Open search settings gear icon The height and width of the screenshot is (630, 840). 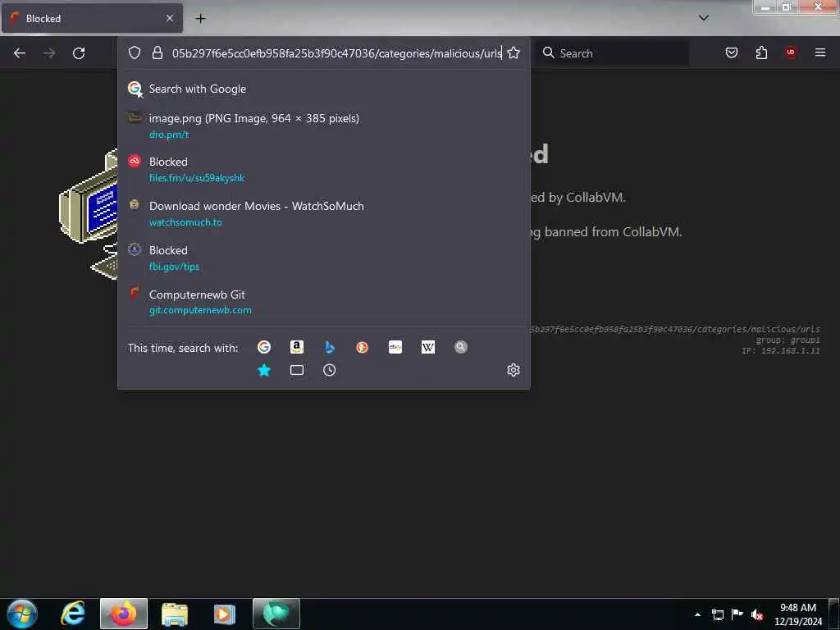point(514,370)
